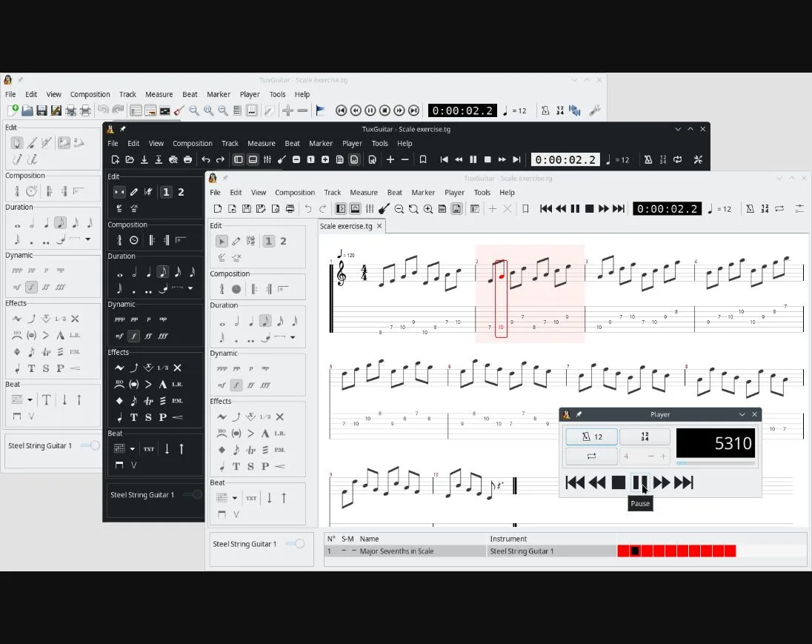This screenshot has width=812, height=644.
Task: Select the selection arrow tool in the Edit panel
Action: pyautogui.click(x=222, y=242)
